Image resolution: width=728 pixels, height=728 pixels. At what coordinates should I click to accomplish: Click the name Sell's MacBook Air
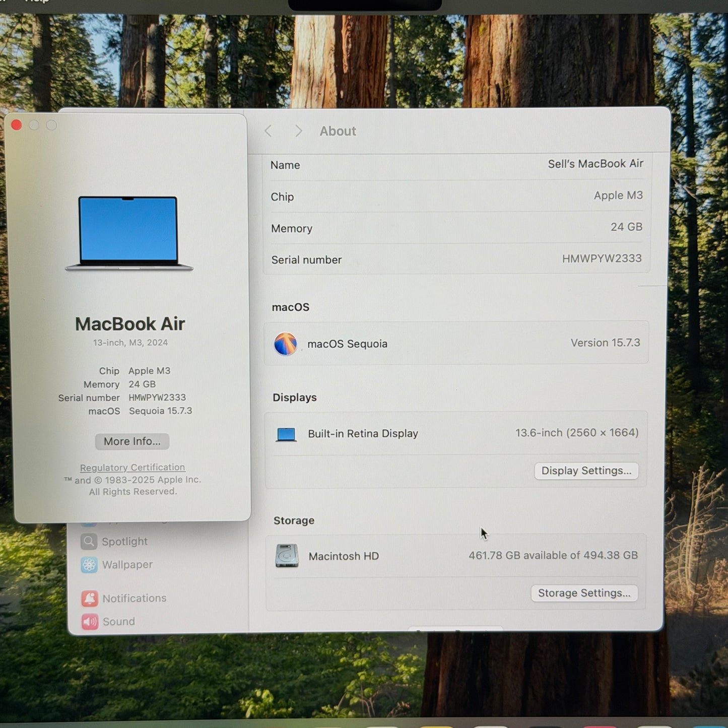(595, 164)
